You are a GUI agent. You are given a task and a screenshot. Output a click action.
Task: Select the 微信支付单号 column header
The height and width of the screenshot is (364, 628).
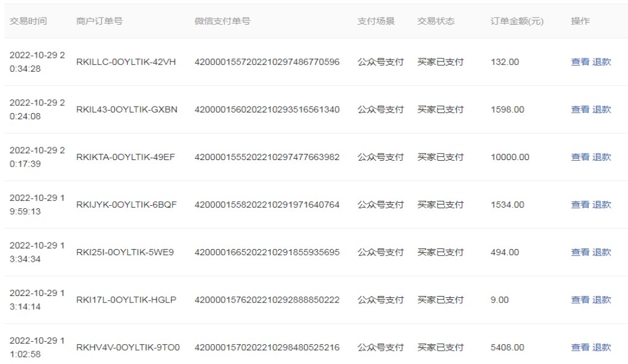pyautogui.click(x=222, y=21)
